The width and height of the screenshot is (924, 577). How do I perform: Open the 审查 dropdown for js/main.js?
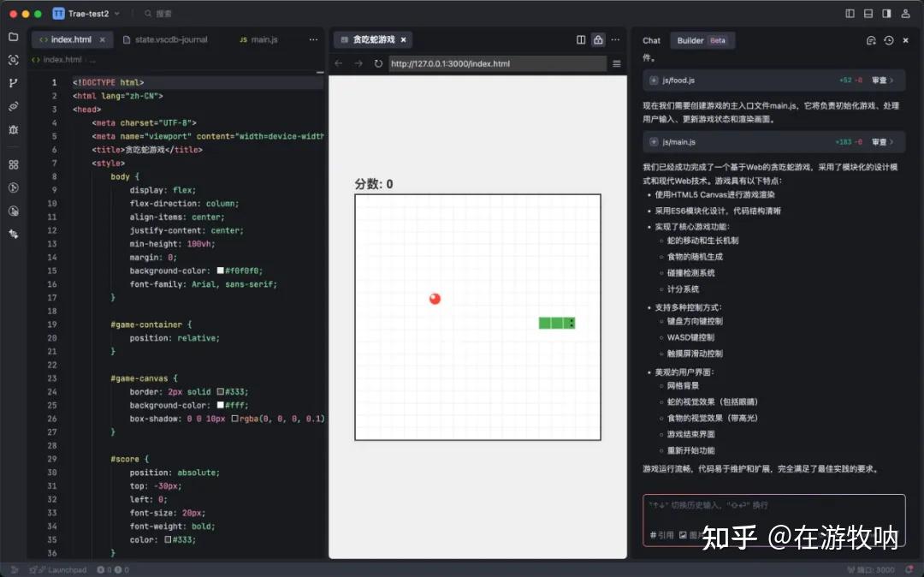(891, 140)
